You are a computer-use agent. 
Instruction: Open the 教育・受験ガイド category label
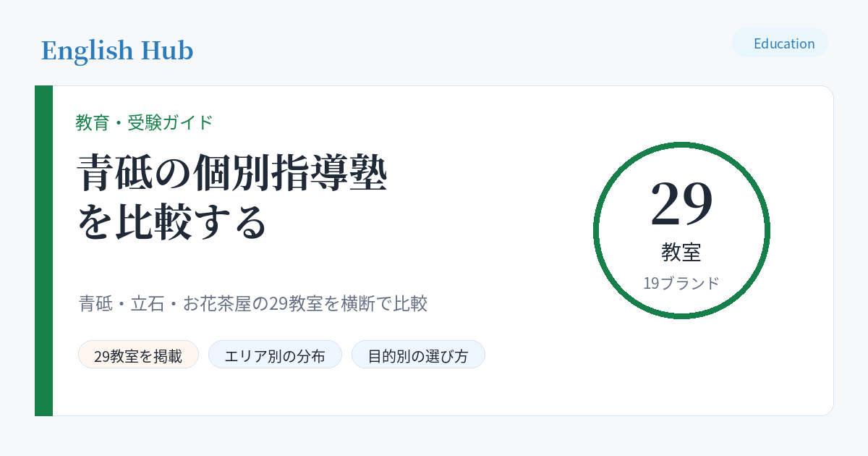145,122
